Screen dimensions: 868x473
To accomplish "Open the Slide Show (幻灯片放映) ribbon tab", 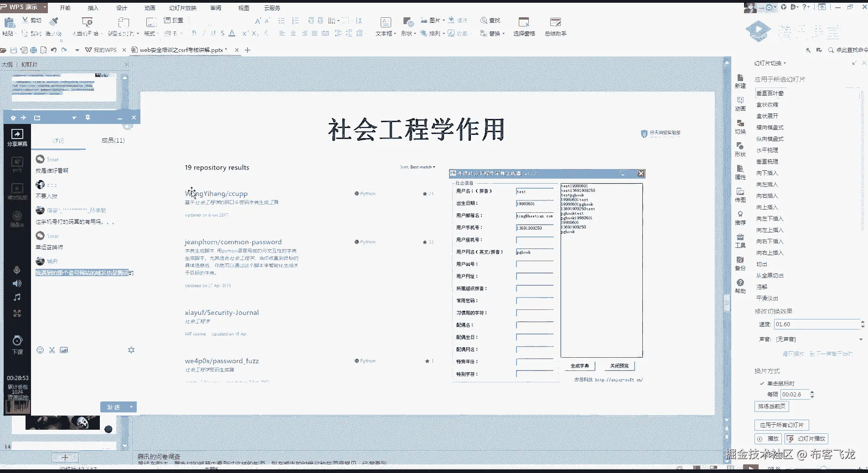I will 183,8.
